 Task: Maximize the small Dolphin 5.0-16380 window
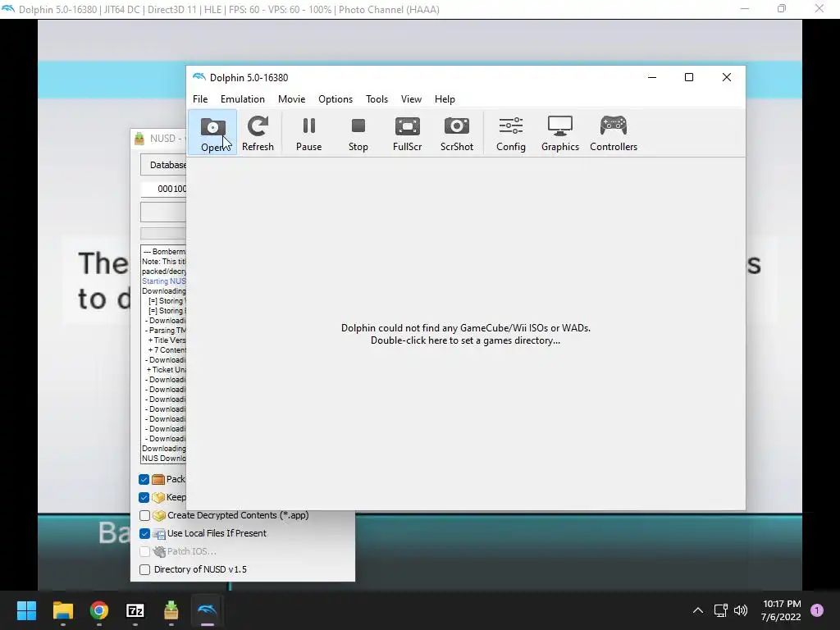point(689,78)
